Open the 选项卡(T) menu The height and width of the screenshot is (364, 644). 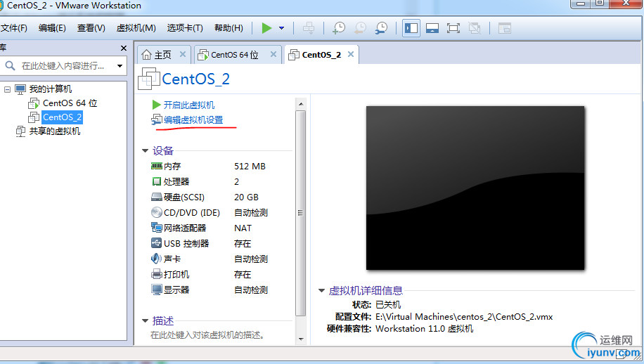click(x=185, y=28)
